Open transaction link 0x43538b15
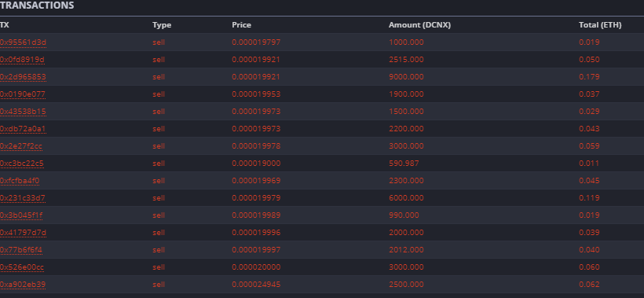Screen dimensions: 644x298 (x=23, y=112)
